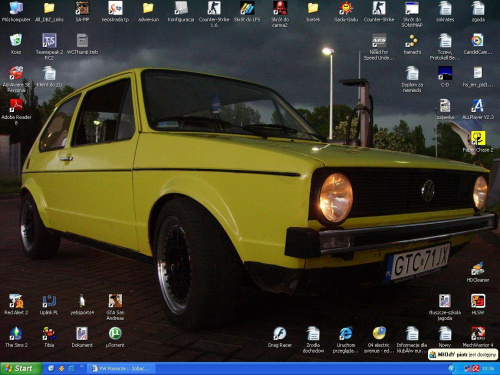The height and width of the screenshot is (375, 500).
Task: Click the taskbar clock
Action: 488,369
